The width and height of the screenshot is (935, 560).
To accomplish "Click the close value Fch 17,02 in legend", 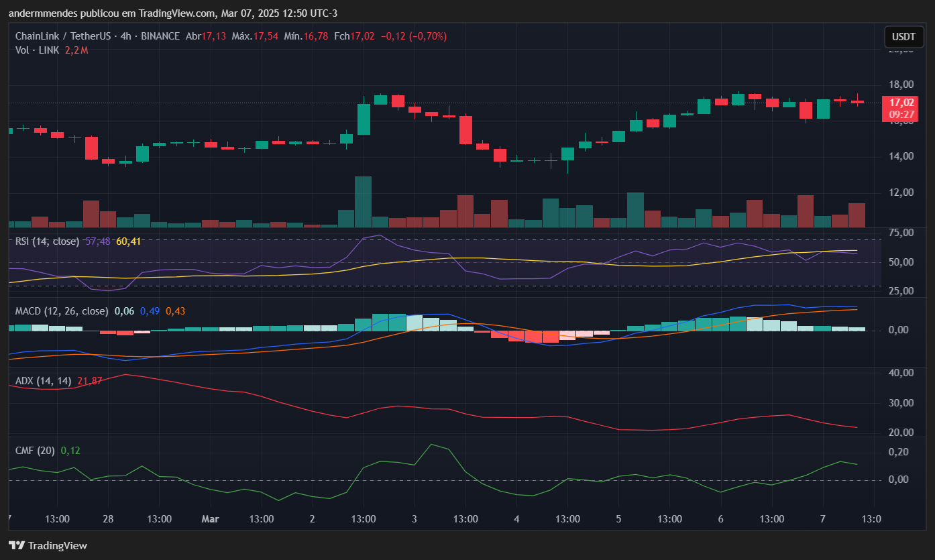I will tap(354, 36).
